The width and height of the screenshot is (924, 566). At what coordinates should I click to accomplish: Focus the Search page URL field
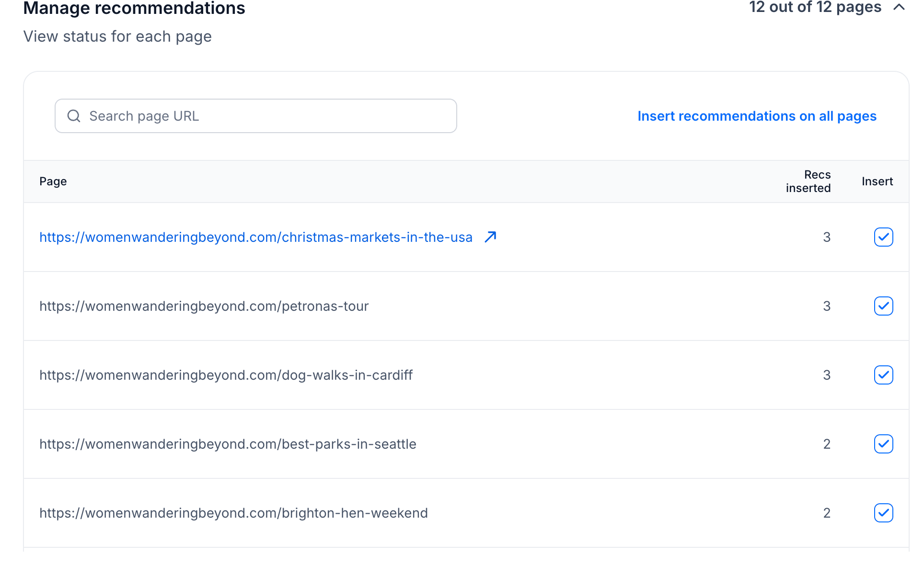[x=268, y=116]
